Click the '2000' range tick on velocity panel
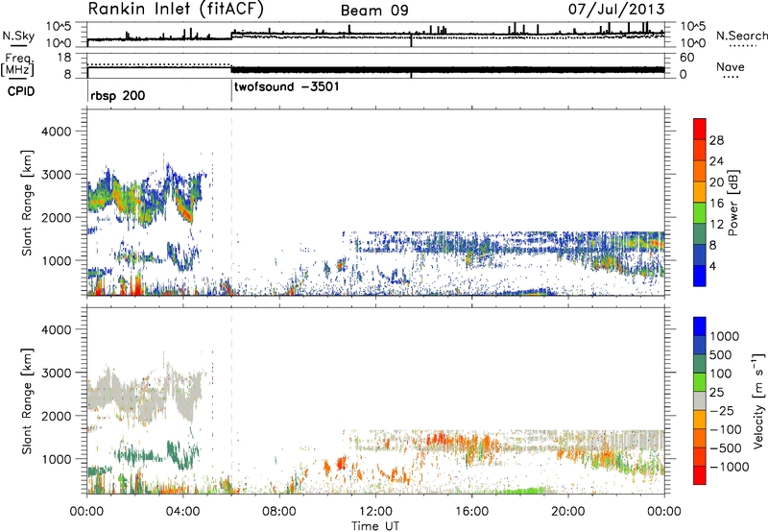 click(59, 416)
